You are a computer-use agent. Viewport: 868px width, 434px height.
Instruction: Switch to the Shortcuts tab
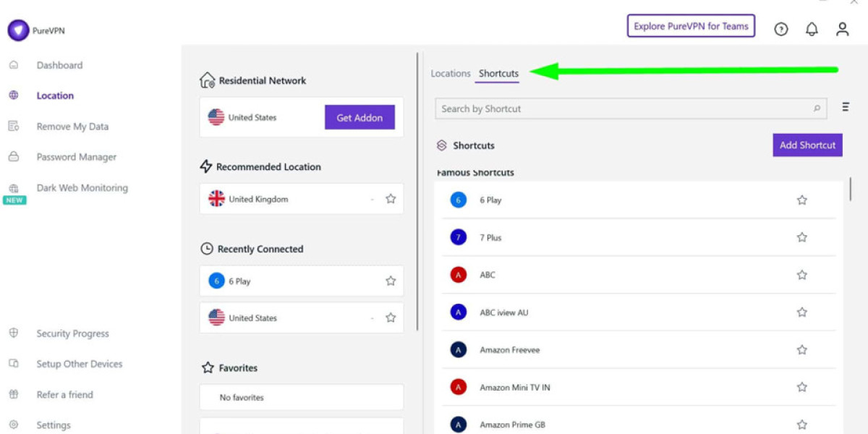pyautogui.click(x=498, y=73)
